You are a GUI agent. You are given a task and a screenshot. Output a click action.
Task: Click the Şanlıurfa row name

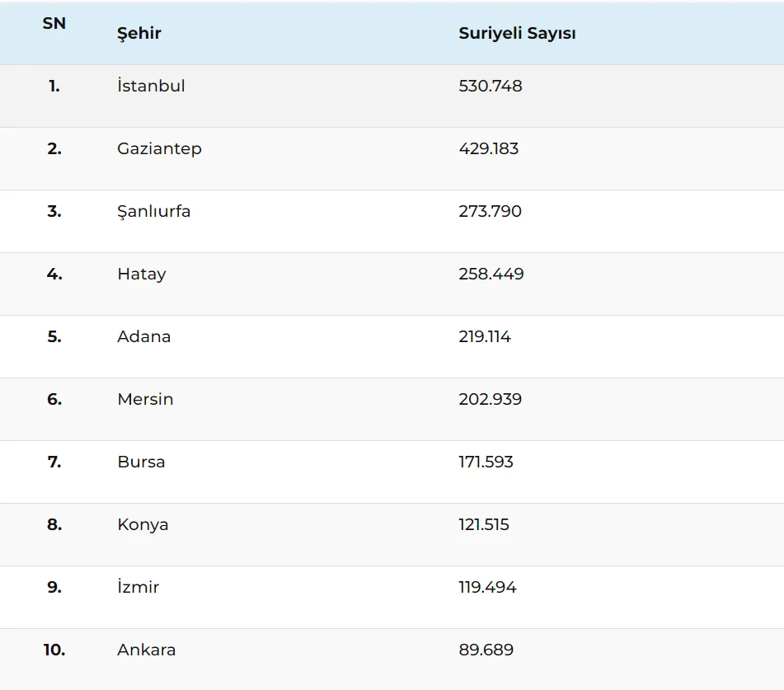153,212
